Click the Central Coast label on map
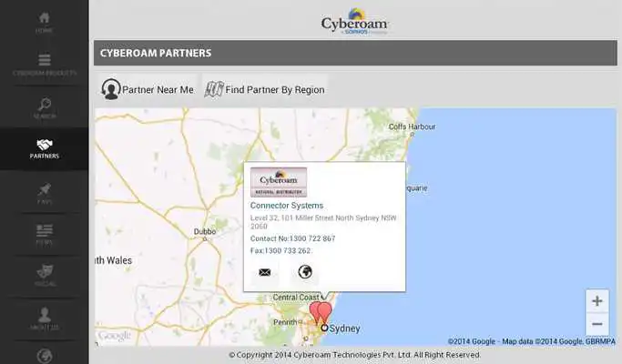This screenshot has height=364, width=622. (296, 297)
